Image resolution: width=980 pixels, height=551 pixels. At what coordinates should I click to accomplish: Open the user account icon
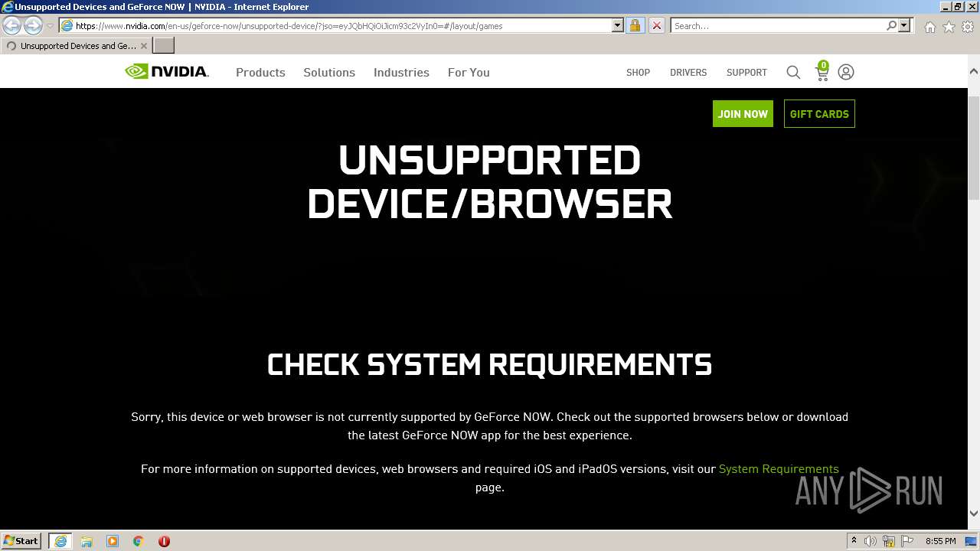click(846, 72)
